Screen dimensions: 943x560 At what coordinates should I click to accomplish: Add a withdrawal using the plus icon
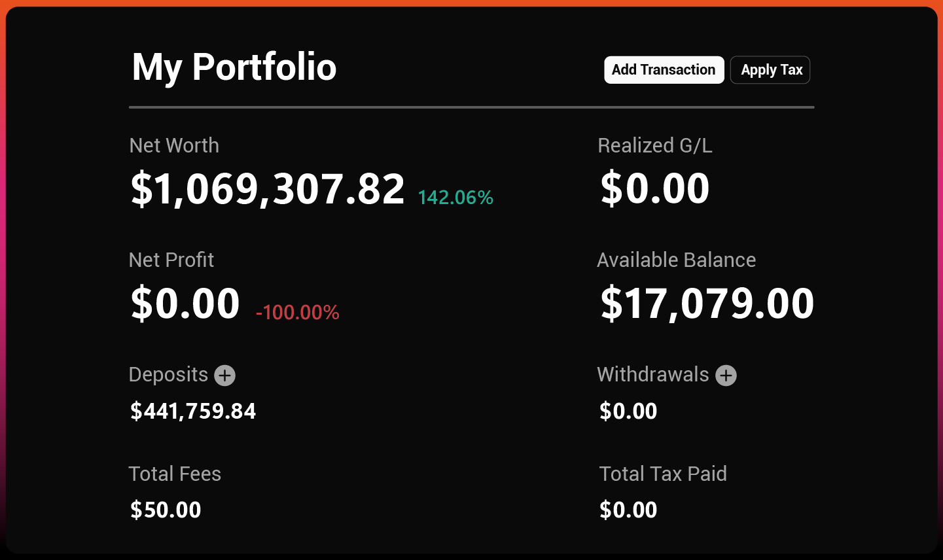pos(726,376)
